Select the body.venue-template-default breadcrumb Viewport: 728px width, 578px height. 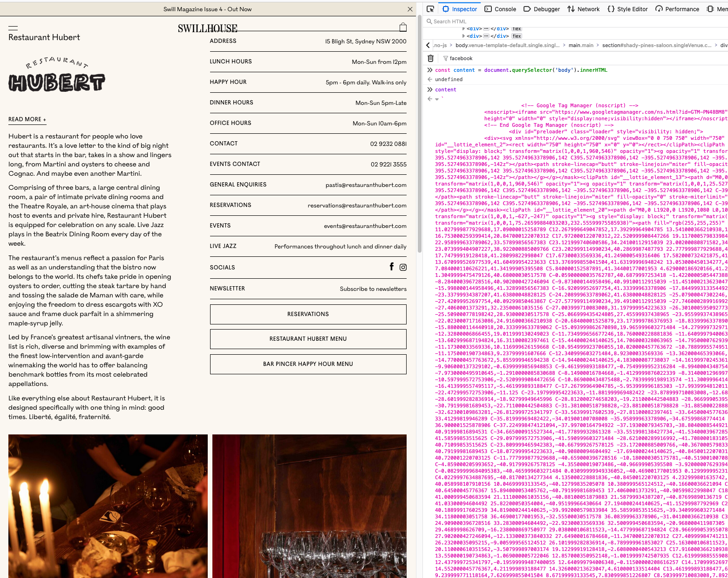pos(507,45)
